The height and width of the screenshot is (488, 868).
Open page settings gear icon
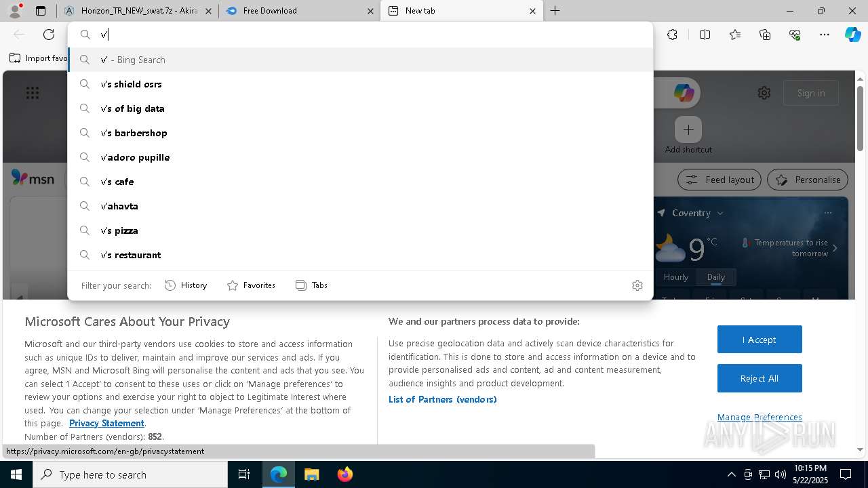764,93
